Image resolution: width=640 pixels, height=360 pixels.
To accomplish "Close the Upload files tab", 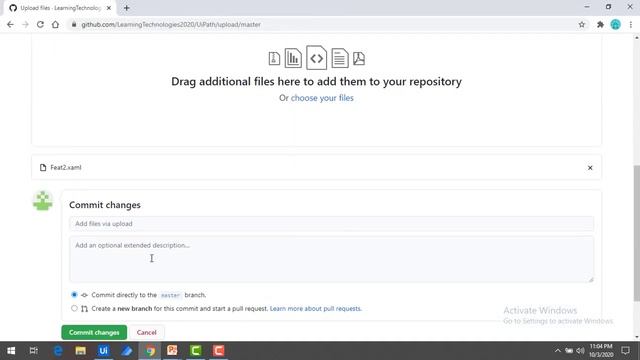I will 109,8.
